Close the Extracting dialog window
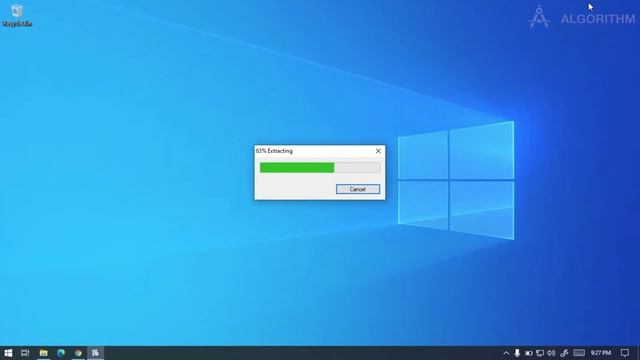Image resolution: width=640 pixels, height=360 pixels. 378,151
